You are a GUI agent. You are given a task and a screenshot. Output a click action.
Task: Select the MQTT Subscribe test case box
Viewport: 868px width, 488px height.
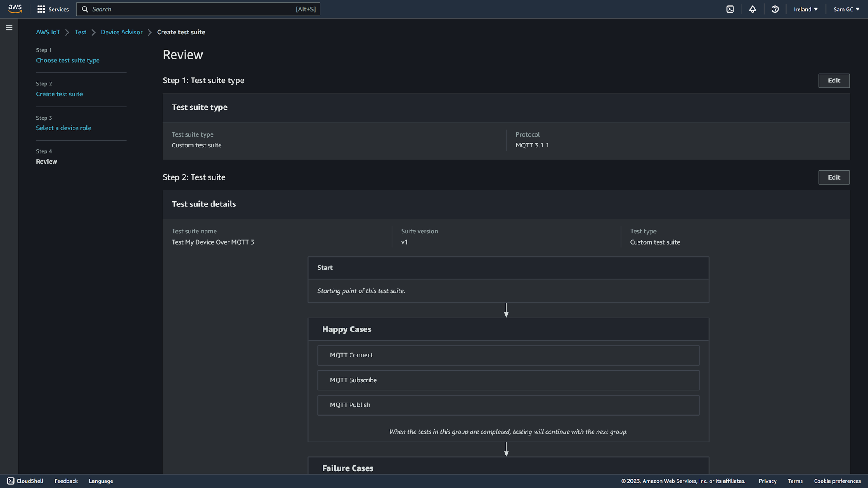point(508,380)
